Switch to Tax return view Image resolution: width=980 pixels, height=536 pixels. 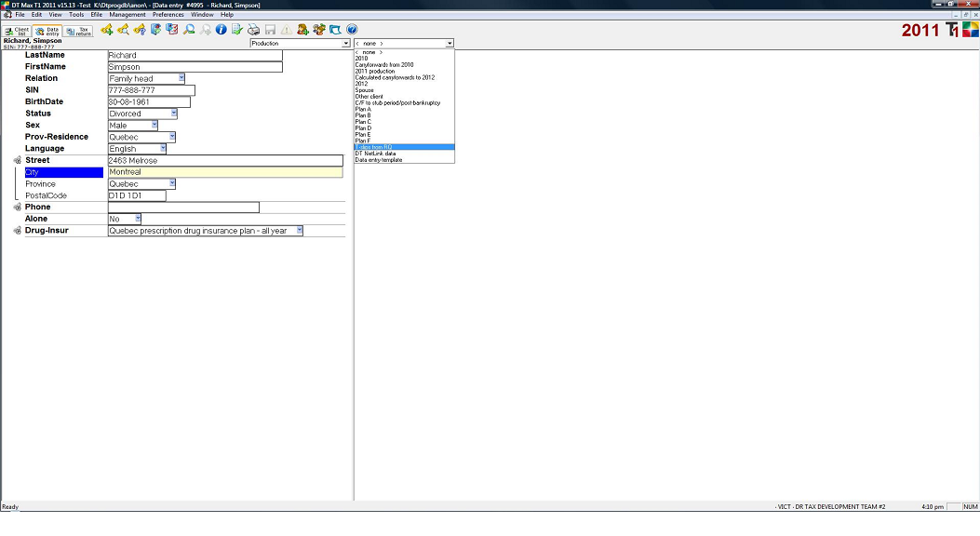[x=79, y=31]
